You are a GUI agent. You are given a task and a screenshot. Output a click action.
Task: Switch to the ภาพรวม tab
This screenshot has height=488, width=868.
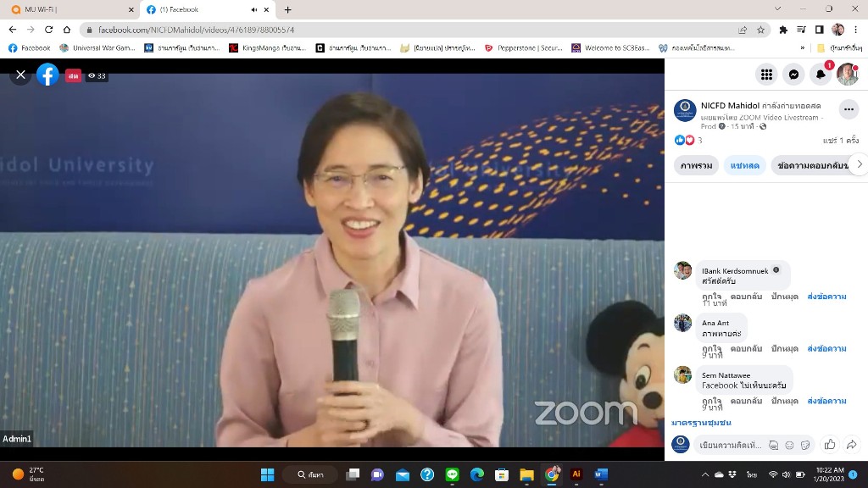pyautogui.click(x=696, y=165)
